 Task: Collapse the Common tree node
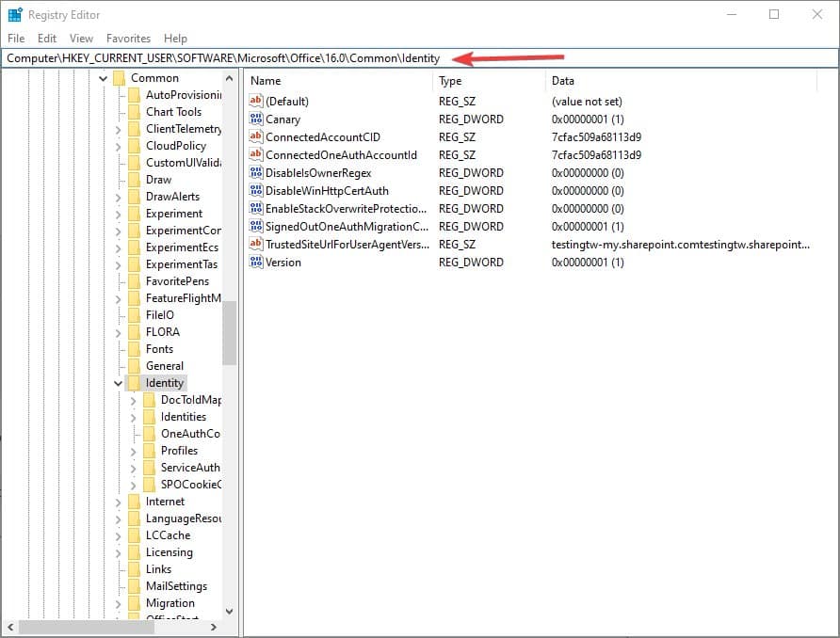click(104, 79)
